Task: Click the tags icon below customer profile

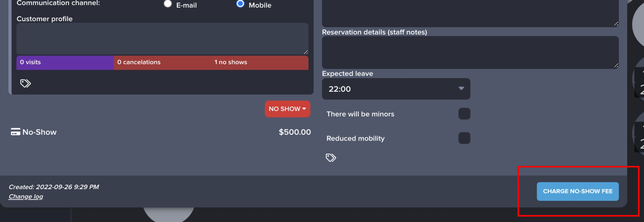Action: 25,84
